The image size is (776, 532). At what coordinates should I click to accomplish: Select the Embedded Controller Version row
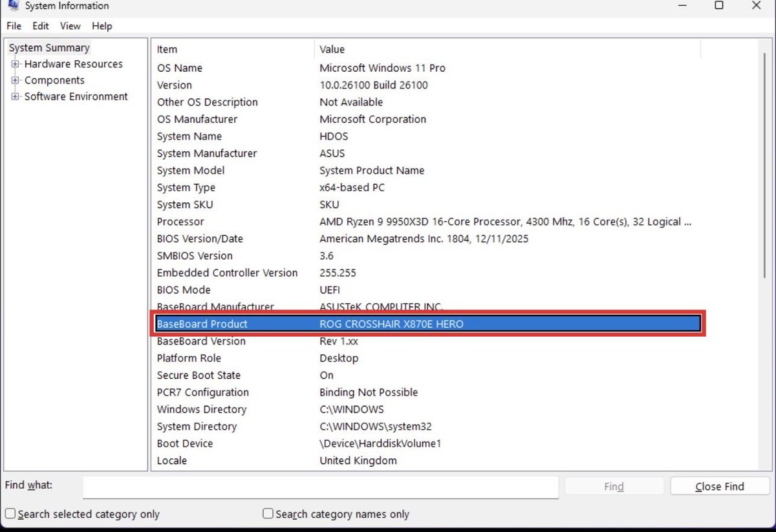pos(428,273)
